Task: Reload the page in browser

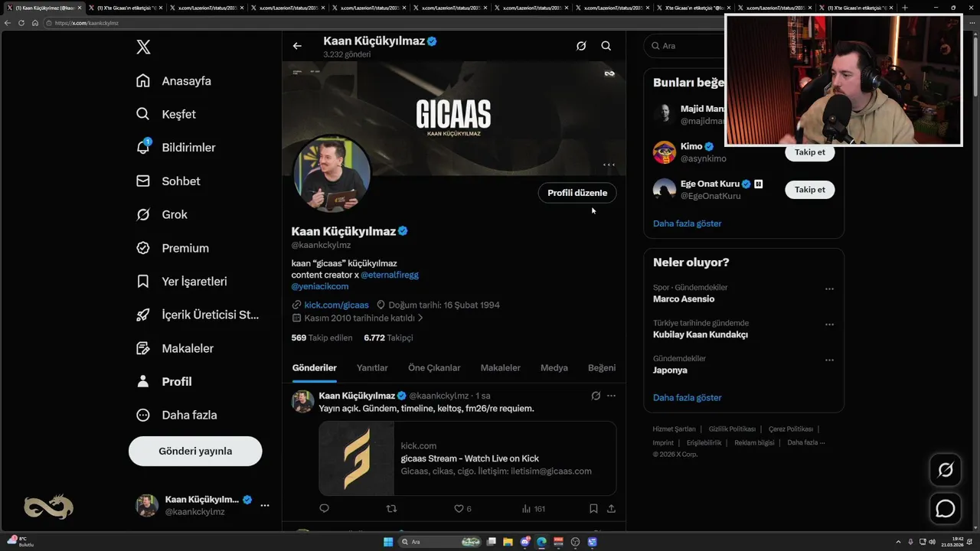Action: point(21,23)
